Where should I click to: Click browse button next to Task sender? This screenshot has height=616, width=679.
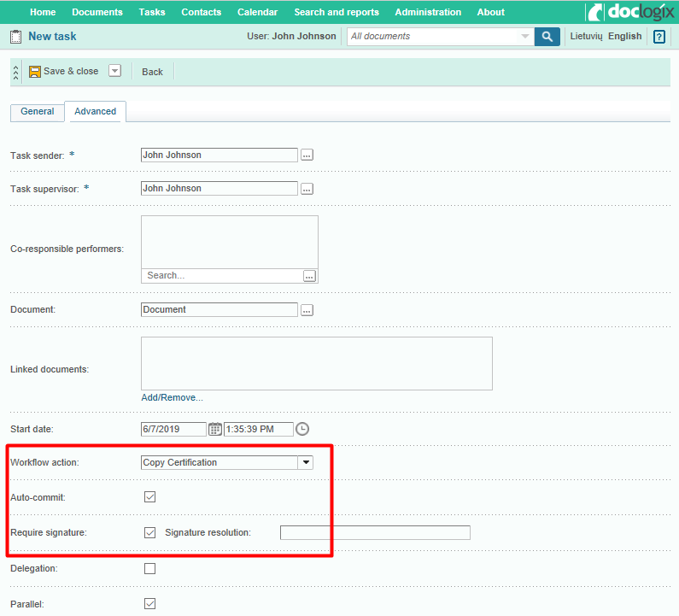(x=307, y=155)
